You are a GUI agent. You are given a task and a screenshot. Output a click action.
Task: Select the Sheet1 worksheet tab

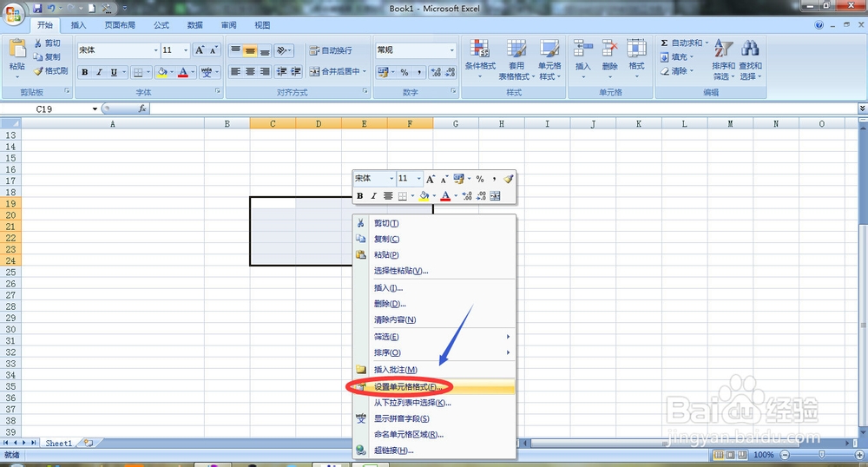coord(59,444)
